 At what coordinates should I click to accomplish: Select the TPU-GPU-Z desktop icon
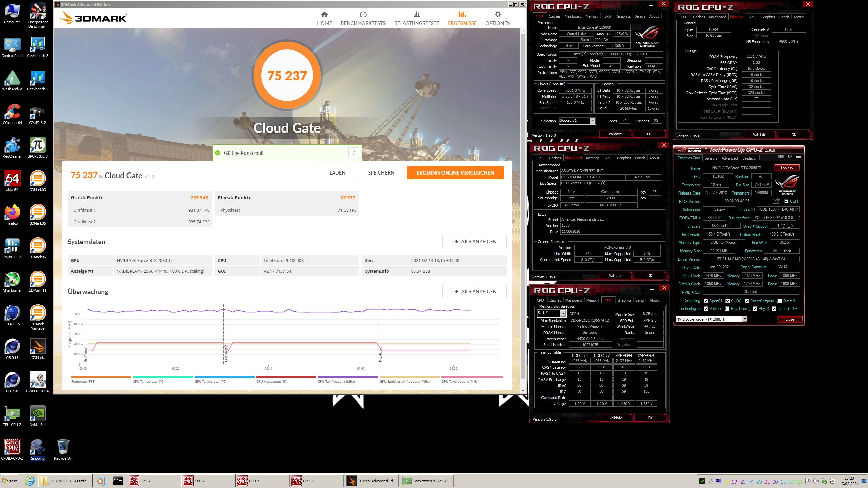(x=12, y=416)
